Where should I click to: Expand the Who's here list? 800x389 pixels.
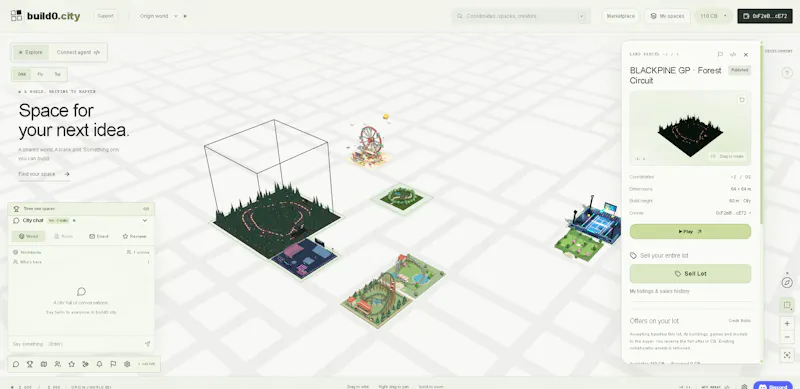pos(81,262)
